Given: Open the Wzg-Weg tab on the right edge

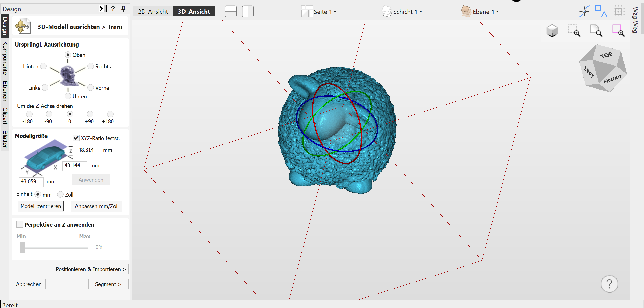Looking at the screenshot, I should 635,20.
